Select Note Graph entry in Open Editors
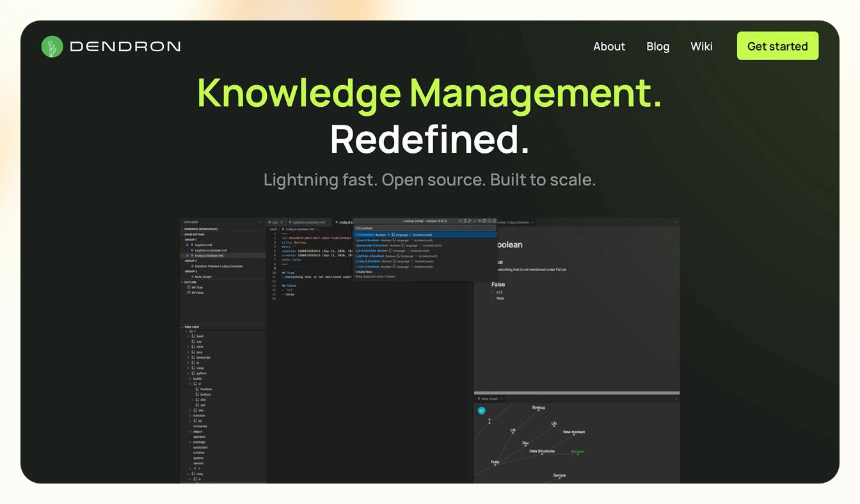This screenshot has width=860, height=504. [x=203, y=276]
